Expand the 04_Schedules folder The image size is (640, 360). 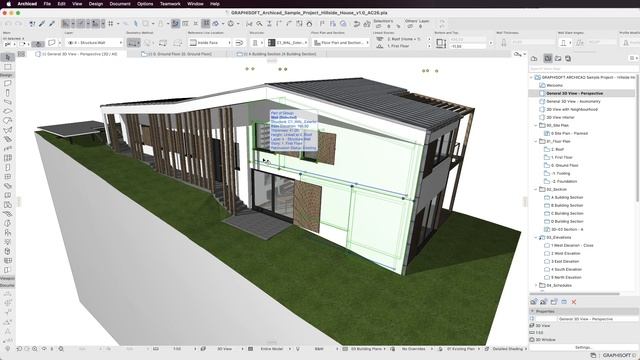(x=536, y=285)
